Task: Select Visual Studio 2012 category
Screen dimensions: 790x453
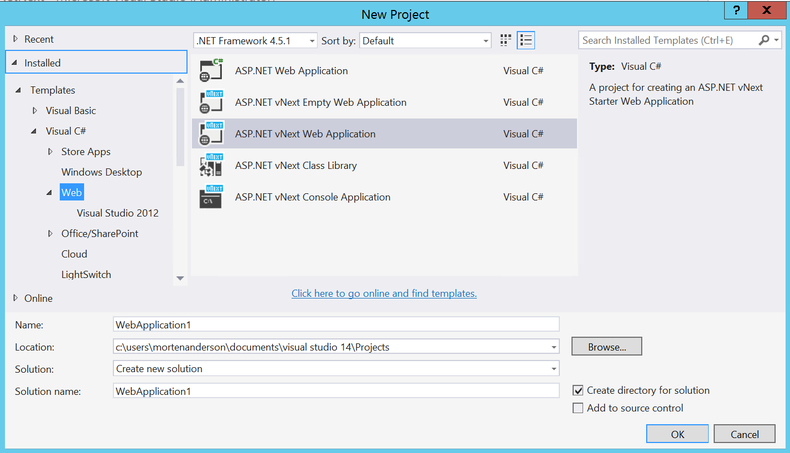Action: tap(117, 213)
